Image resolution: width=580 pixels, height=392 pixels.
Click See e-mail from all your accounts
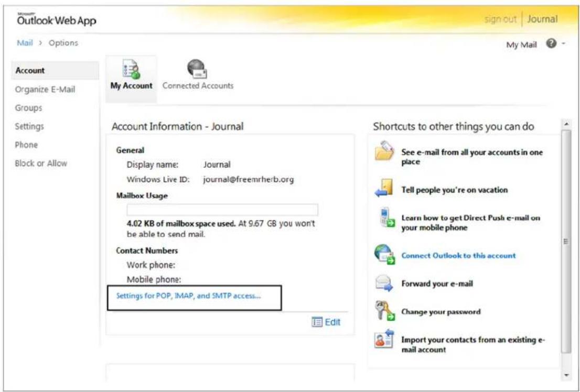pos(472,157)
